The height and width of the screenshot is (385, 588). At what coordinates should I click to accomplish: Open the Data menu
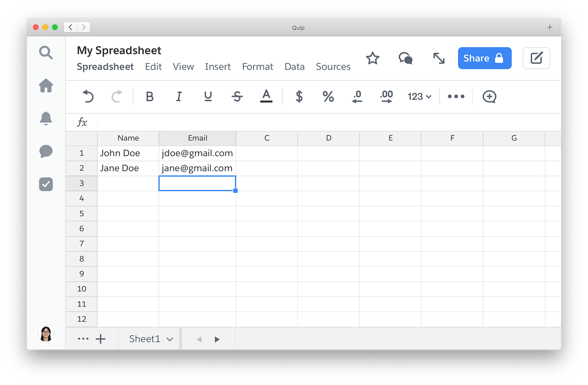294,67
